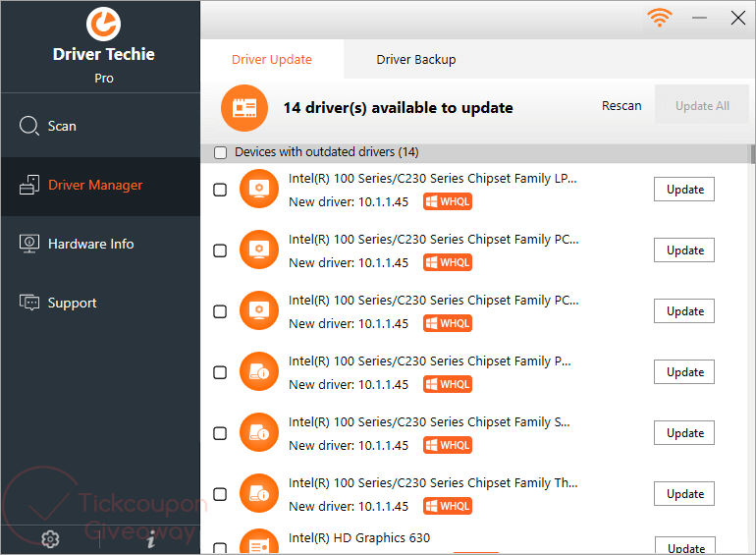Click WHQL badge in Chipset Family Th... row

coord(448,506)
